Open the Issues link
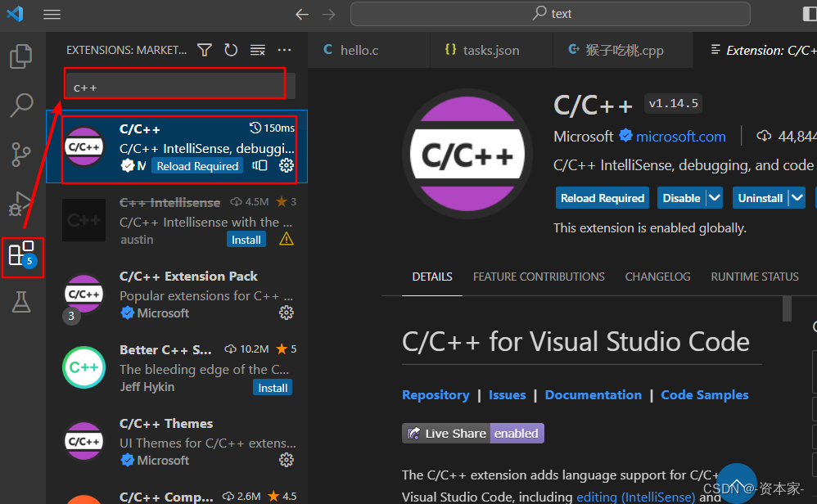The image size is (817, 504). point(507,394)
